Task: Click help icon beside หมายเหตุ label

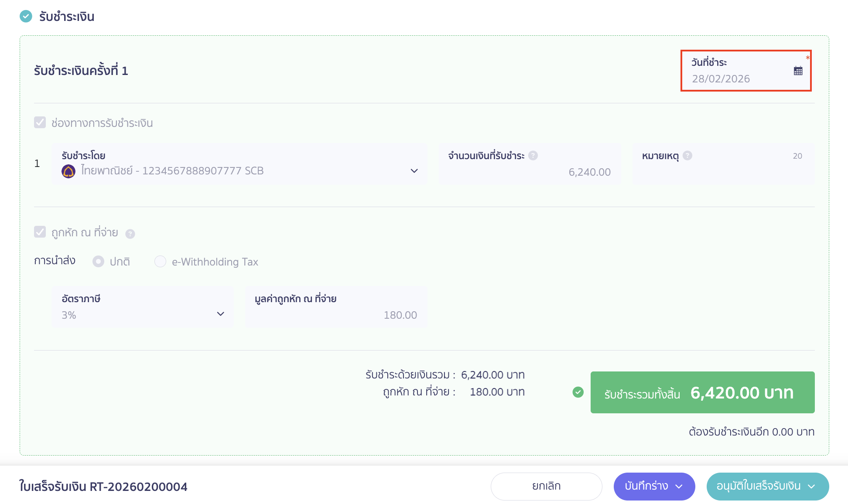Action: [x=687, y=156]
